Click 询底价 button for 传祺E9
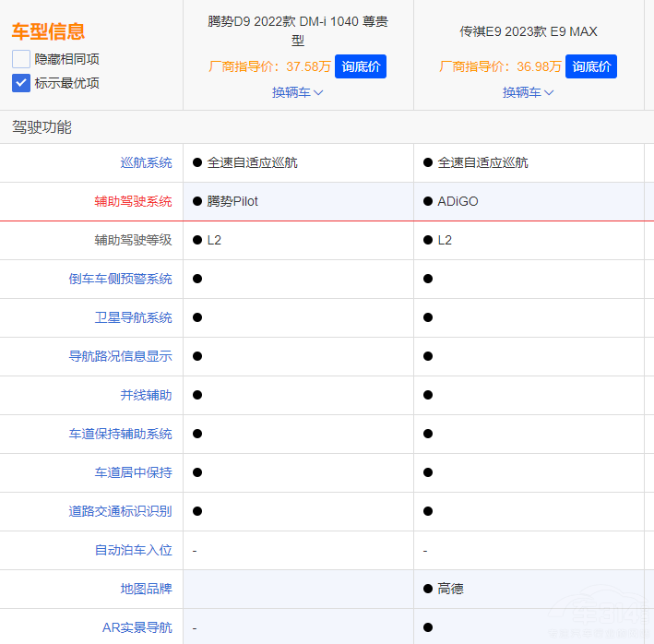654x644 pixels. 591,66
